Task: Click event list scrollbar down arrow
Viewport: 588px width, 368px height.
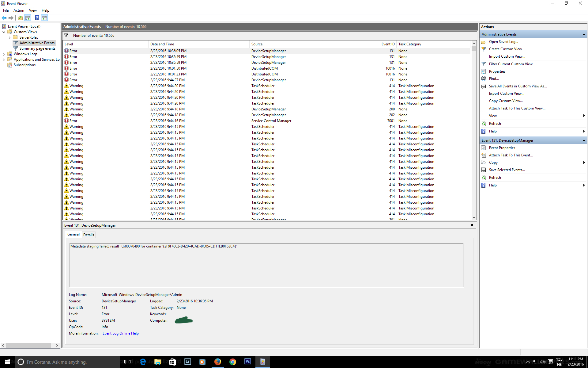Action: [474, 217]
